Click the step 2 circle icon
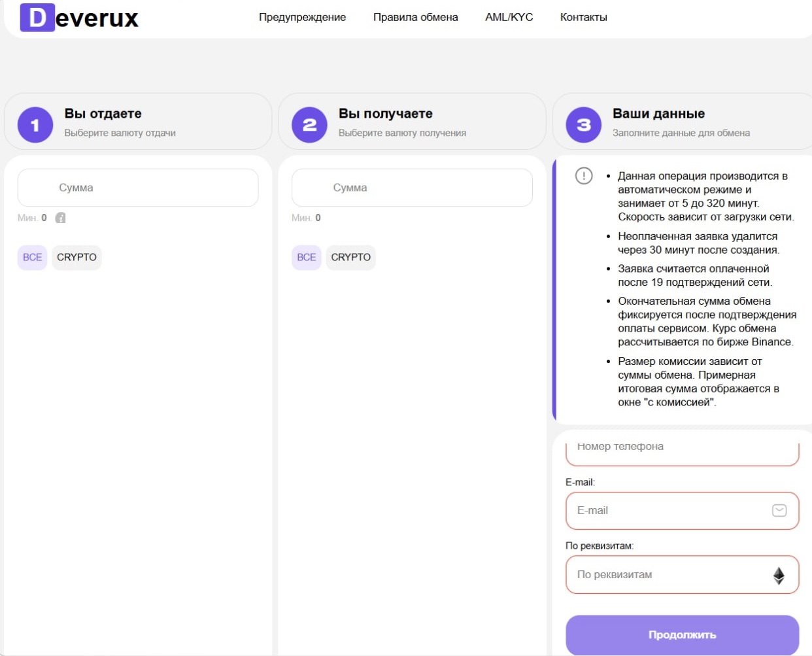 click(x=309, y=124)
